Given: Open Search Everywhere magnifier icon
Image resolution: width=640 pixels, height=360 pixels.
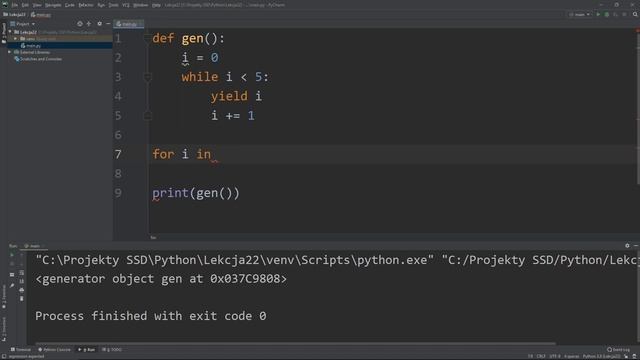Looking at the screenshot, I should 635,15.
